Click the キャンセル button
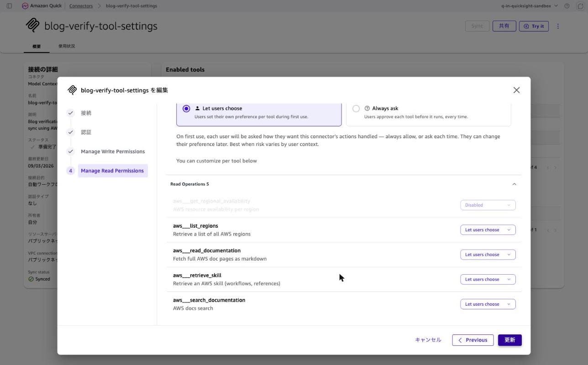This screenshot has height=365, width=588. [428, 340]
